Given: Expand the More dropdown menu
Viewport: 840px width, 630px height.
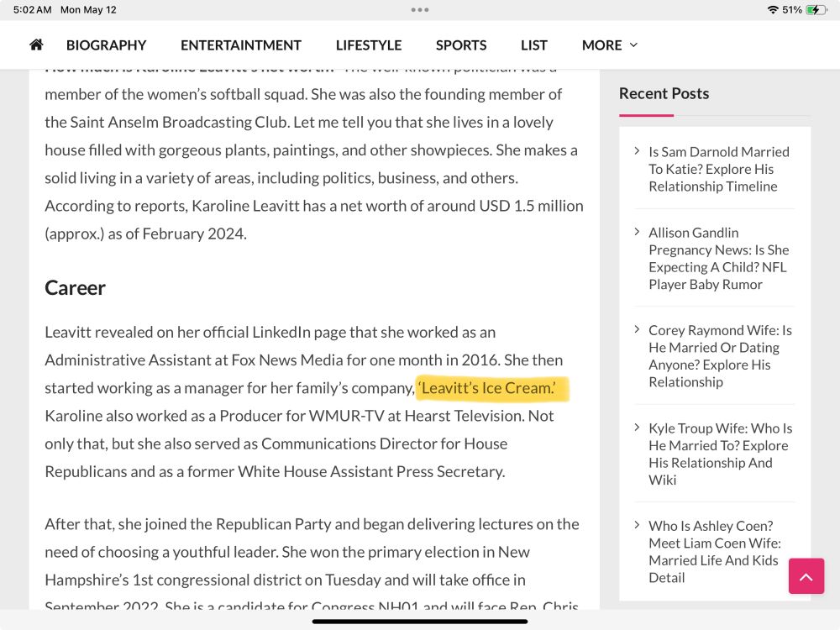Looking at the screenshot, I should click(x=610, y=45).
